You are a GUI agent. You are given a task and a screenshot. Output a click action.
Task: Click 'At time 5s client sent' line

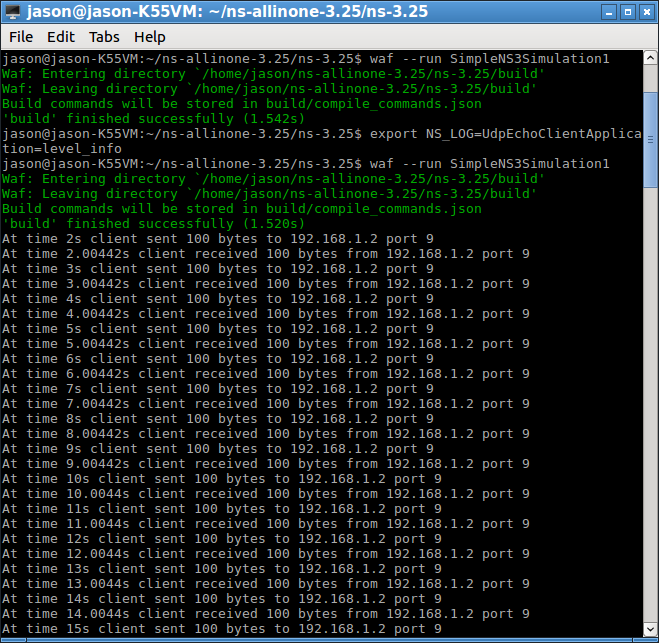tap(218, 329)
